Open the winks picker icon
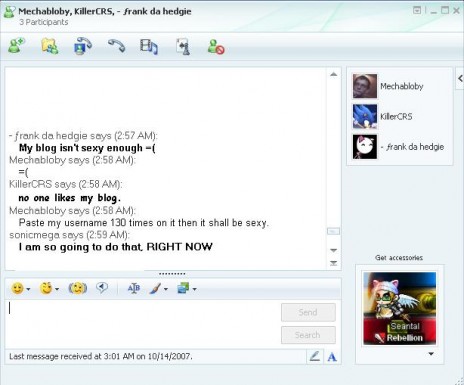The width and height of the screenshot is (464, 385). [x=46, y=288]
